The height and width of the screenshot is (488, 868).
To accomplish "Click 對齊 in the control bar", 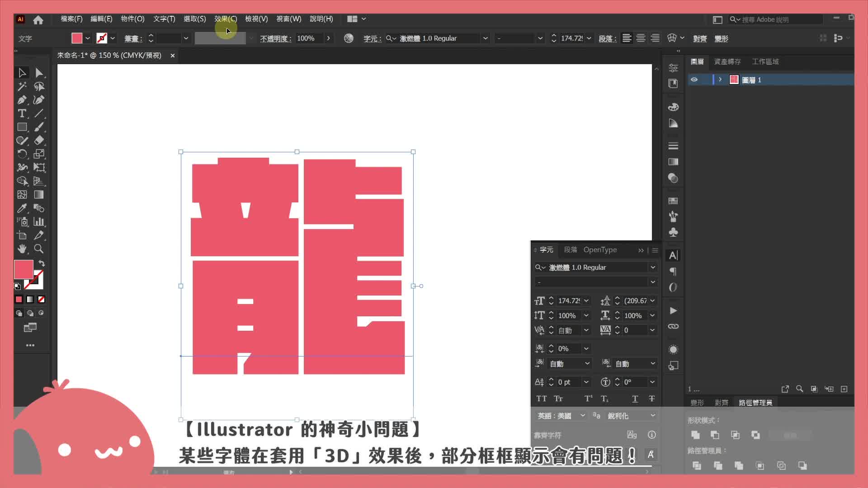I will tap(700, 39).
